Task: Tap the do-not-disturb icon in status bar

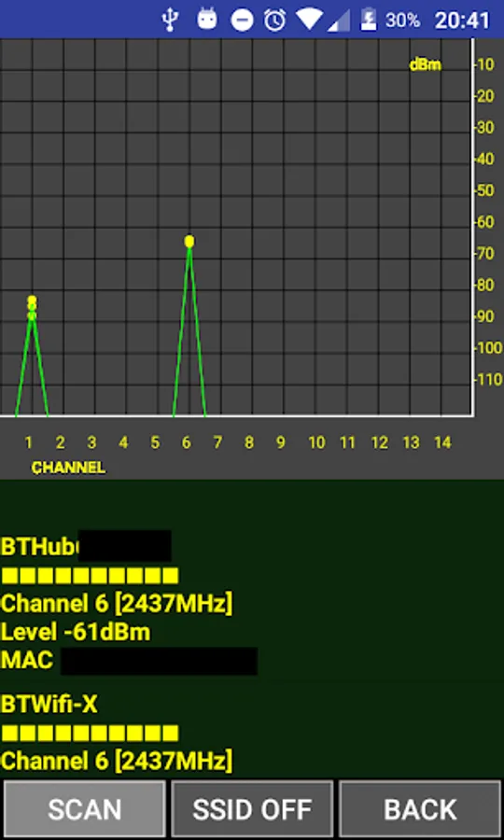Action: tap(242, 21)
